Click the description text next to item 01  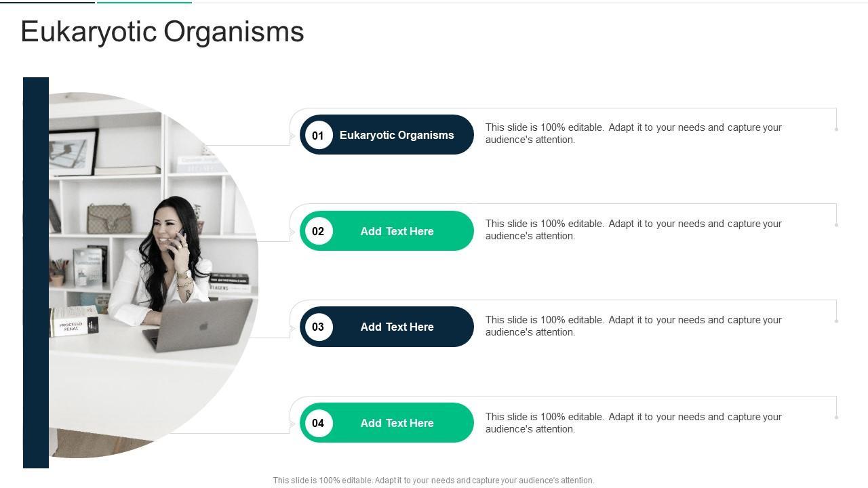coord(633,134)
